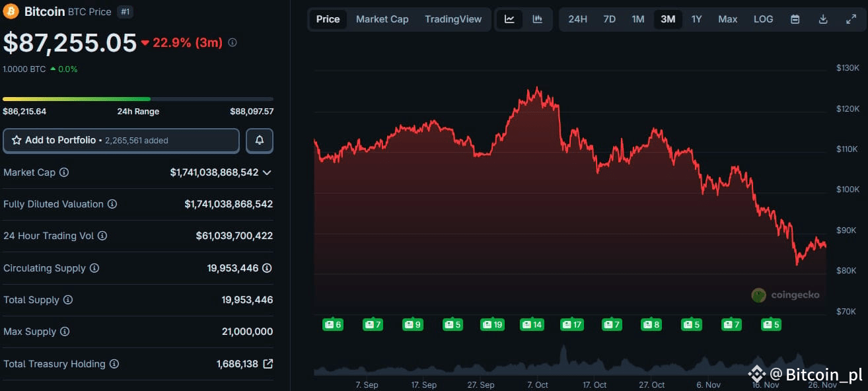Select the 24H time range

(x=577, y=19)
